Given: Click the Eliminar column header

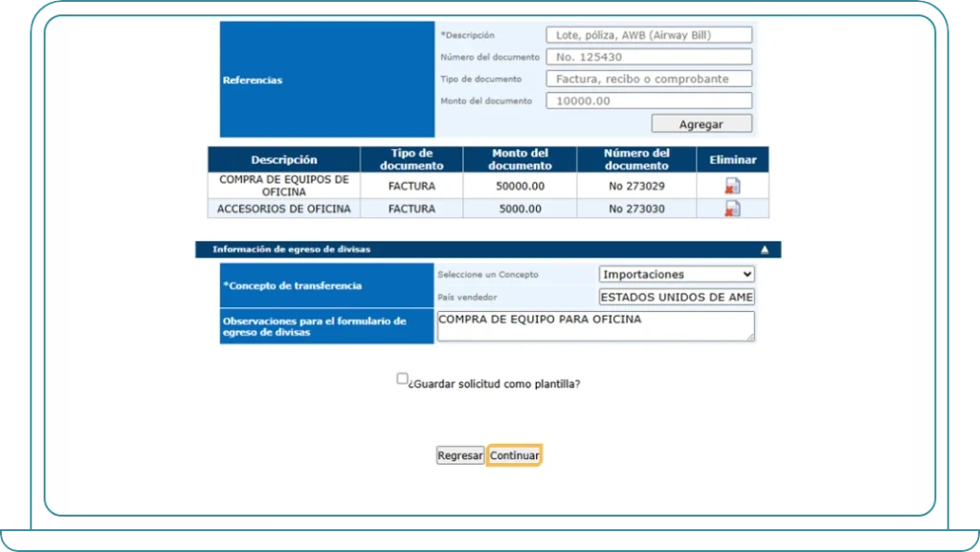Looking at the screenshot, I should [732, 159].
